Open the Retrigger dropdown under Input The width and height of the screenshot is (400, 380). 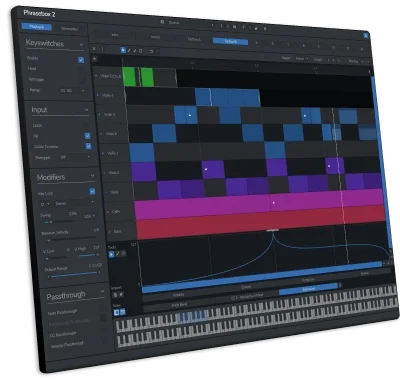coord(75,157)
